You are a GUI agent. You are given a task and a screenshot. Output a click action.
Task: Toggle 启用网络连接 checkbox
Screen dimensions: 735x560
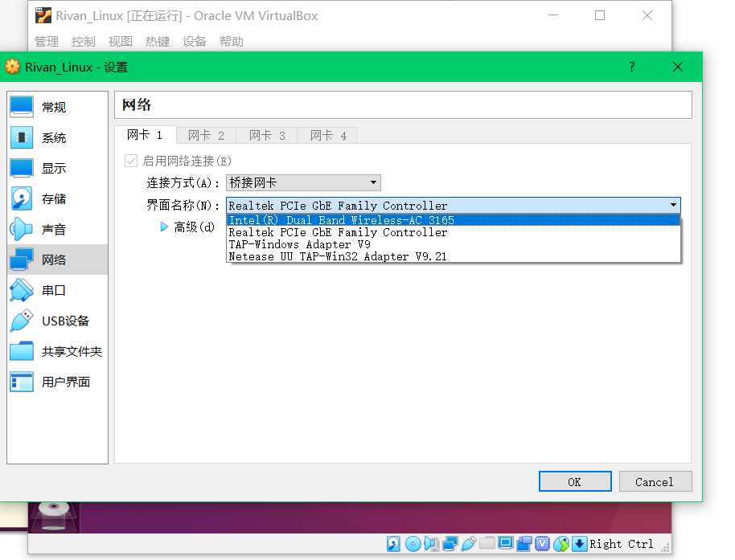(x=131, y=161)
